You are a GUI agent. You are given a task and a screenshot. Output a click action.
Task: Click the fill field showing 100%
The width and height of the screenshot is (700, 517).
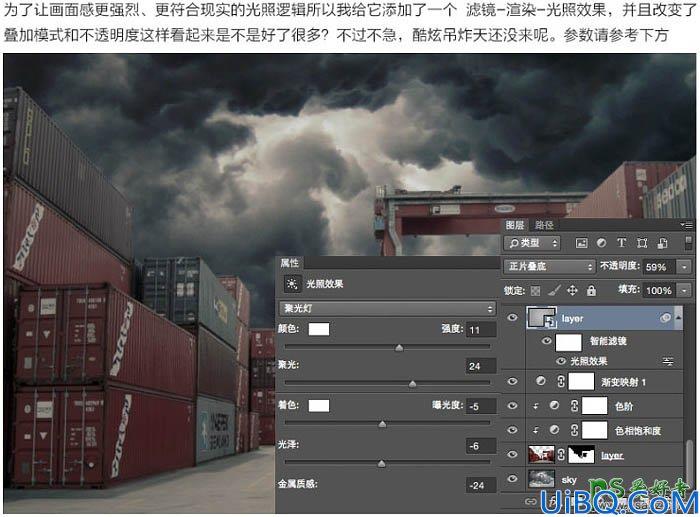point(659,291)
